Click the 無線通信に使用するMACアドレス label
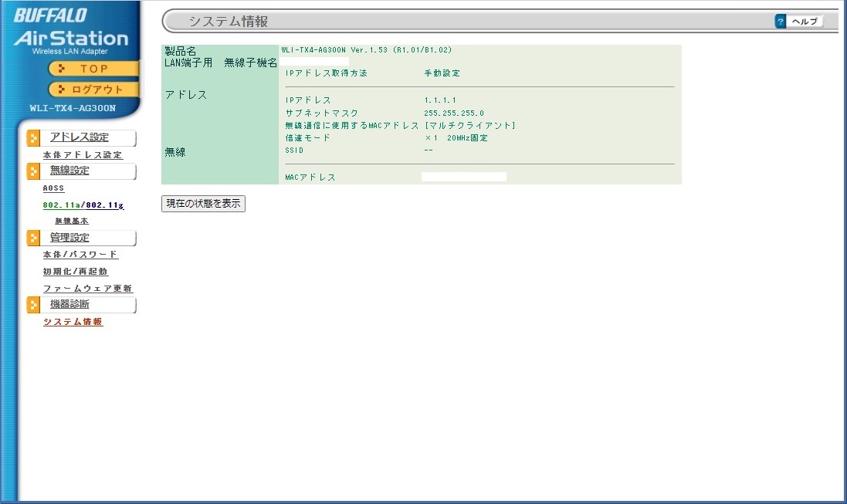Viewport: 847px width, 504px height. pyautogui.click(x=352, y=125)
